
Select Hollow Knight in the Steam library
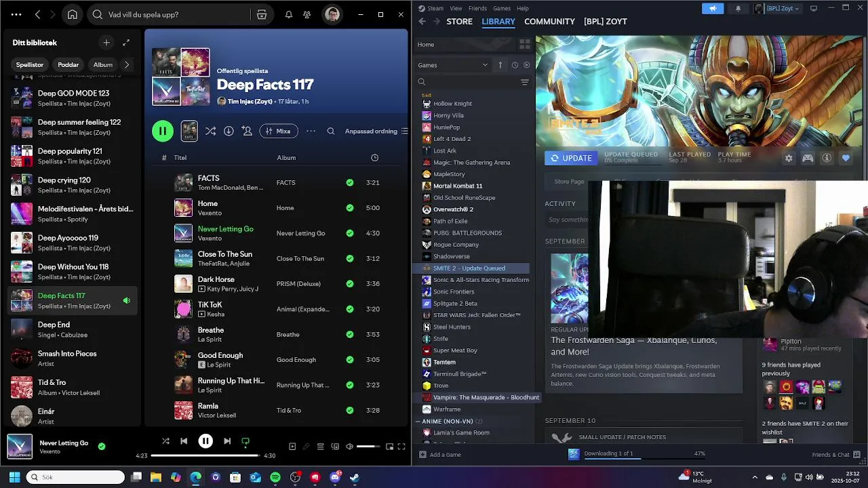click(452, 103)
